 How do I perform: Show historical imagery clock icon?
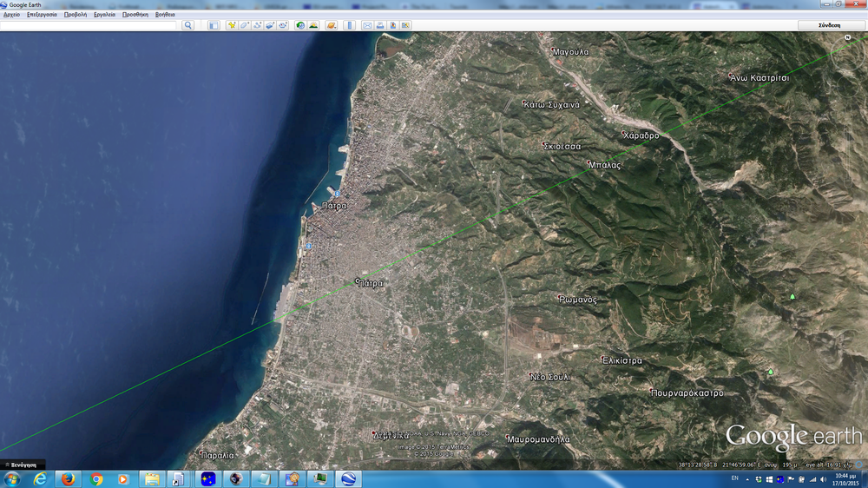[x=300, y=25]
